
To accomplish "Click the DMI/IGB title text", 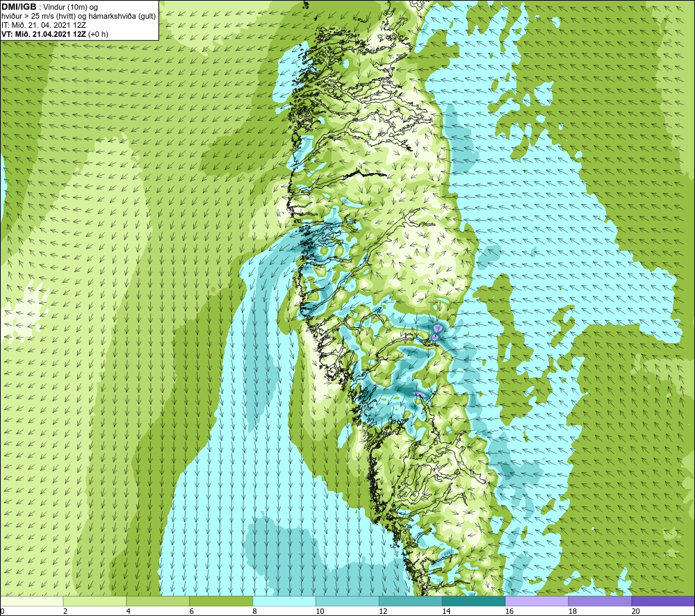I will 19,7.
